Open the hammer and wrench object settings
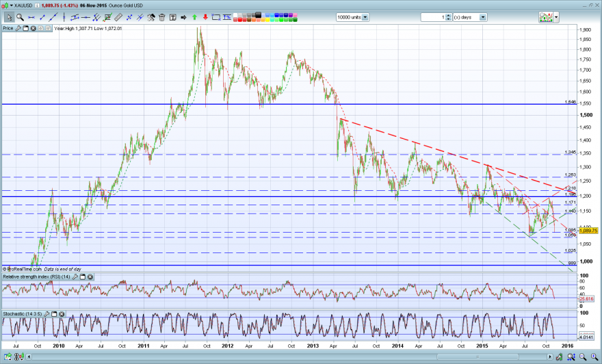The image size is (602, 364). [x=151, y=17]
